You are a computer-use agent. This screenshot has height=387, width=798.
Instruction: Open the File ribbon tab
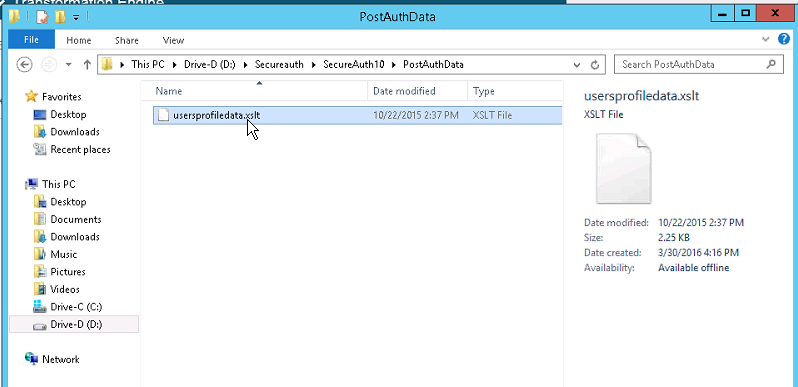pos(32,40)
